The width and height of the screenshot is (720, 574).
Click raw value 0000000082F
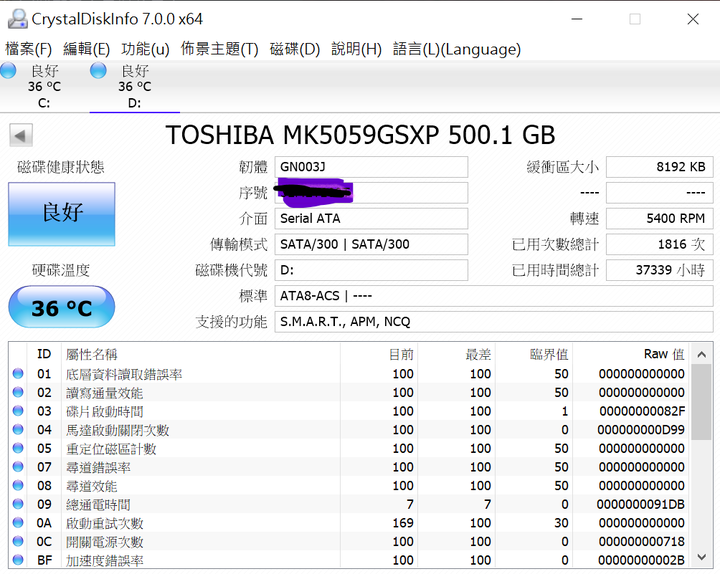coord(642,411)
